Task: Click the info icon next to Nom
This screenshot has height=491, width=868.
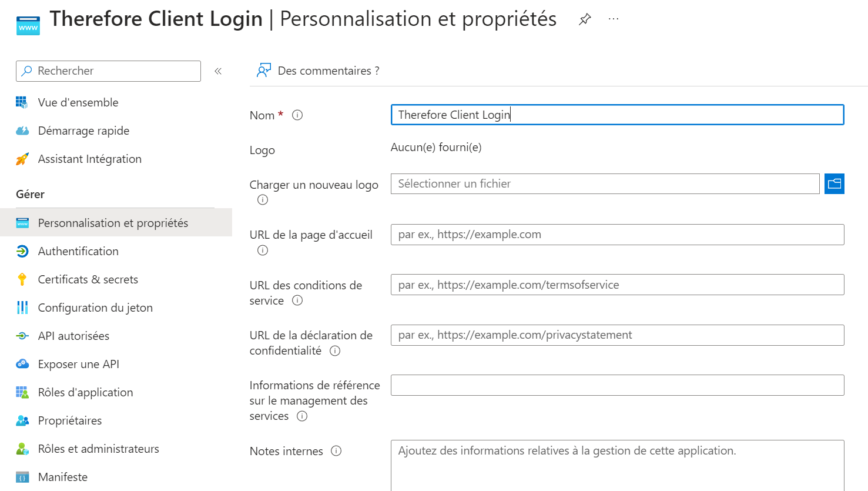Action: 297,115
